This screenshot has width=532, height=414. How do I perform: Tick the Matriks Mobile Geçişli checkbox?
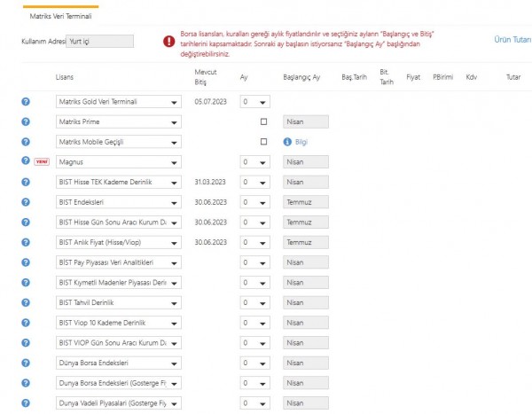[263, 142]
